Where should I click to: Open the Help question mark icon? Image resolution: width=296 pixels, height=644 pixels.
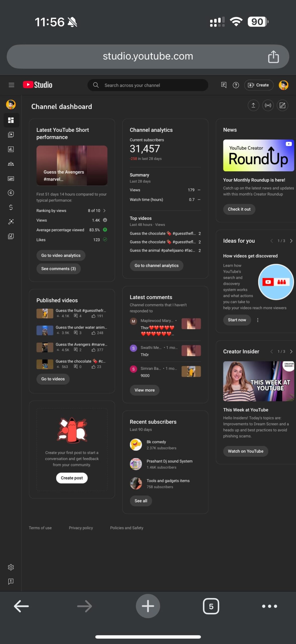236,85
